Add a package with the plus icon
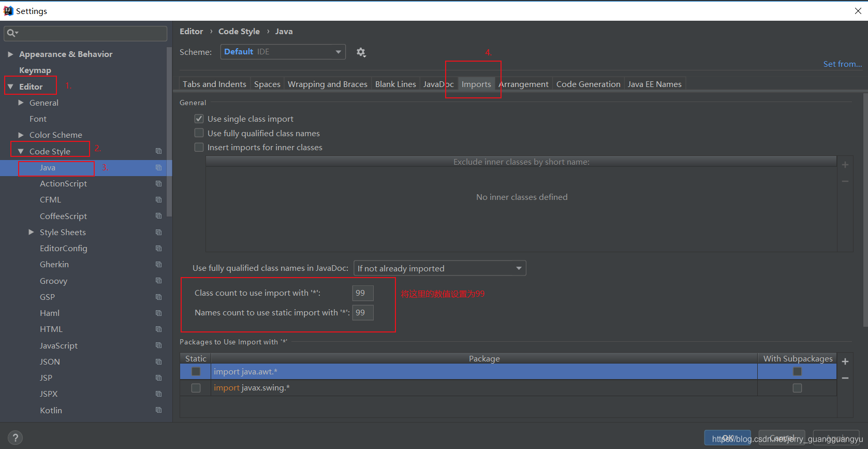868x449 pixels. tap(845, 361)
